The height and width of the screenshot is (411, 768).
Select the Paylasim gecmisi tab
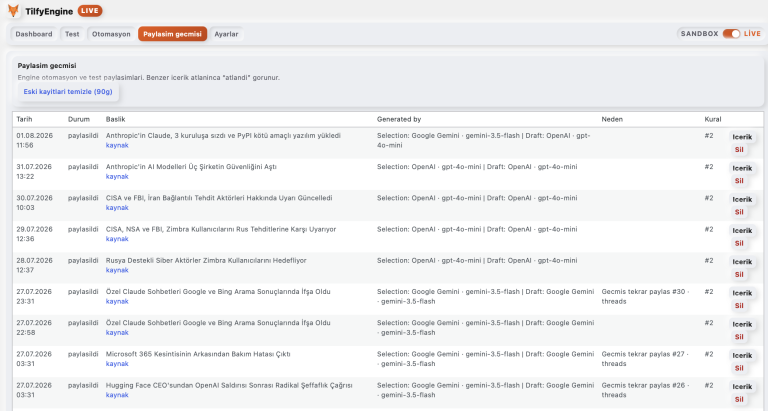(172, 34)
